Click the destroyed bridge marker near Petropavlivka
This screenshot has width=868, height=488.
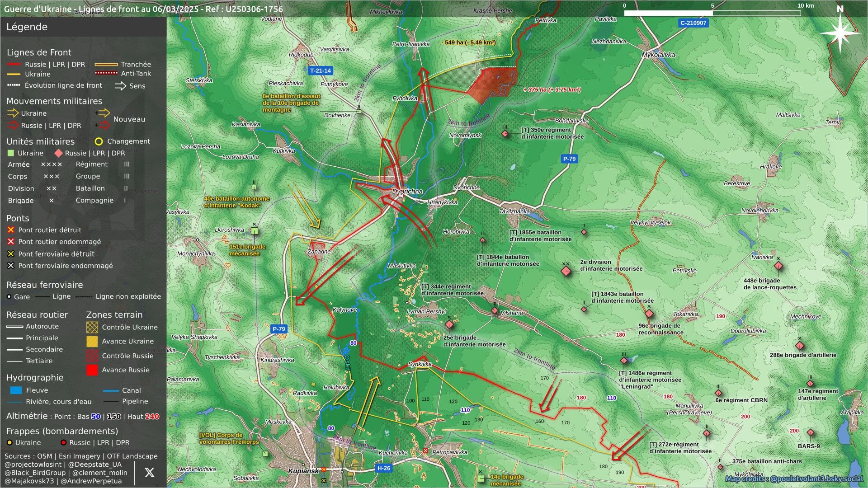click(425, 451)
